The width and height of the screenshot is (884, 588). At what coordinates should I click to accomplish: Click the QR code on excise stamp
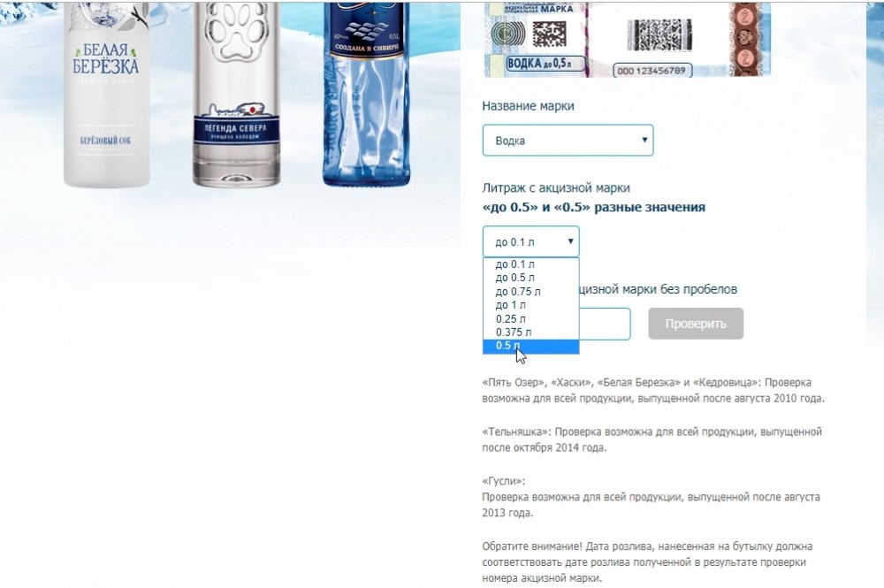[x=549, y=34]
